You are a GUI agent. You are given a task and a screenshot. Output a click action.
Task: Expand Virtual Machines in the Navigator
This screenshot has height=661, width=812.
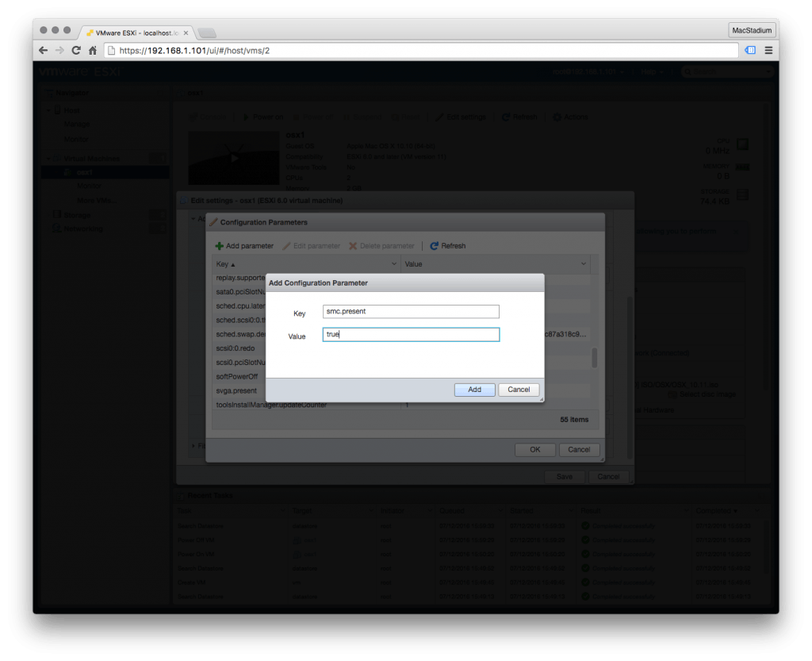point(48,159)
